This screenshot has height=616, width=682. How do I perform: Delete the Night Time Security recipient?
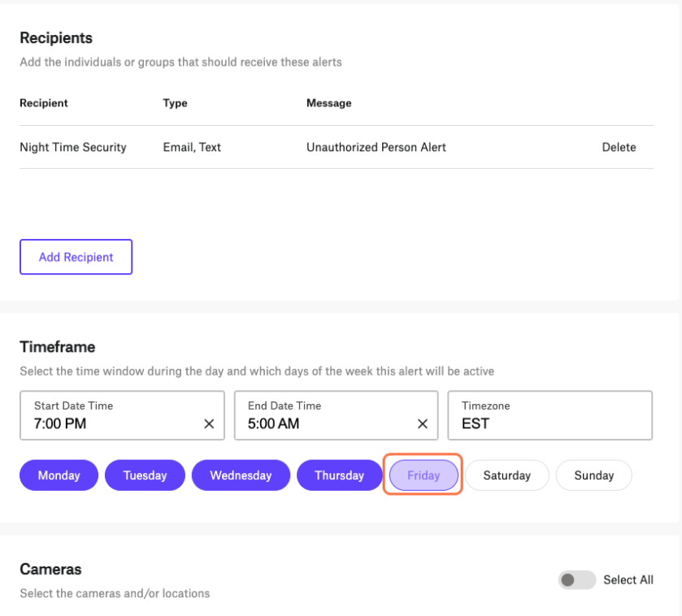click(x=619, y=147)
